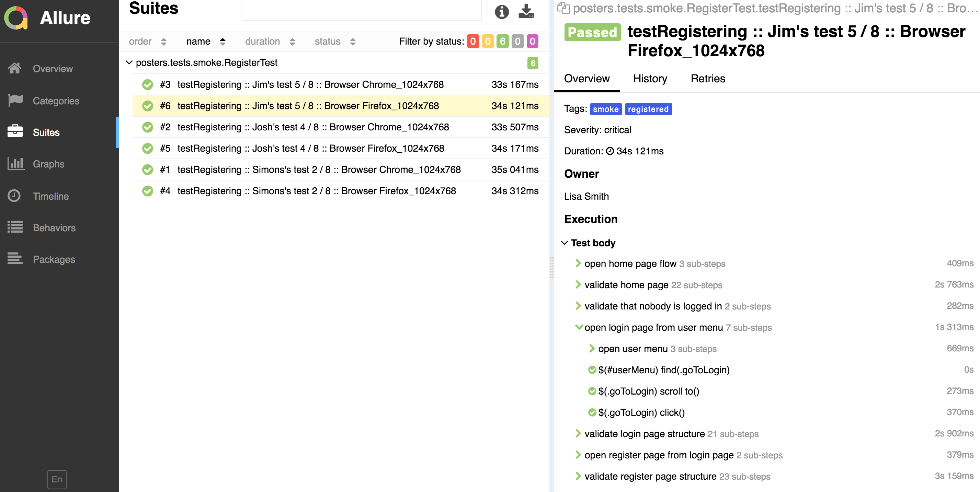Click the Allure logo icon
The height and width of the screenshot is (492, 980).
click(x=16, y=18)
